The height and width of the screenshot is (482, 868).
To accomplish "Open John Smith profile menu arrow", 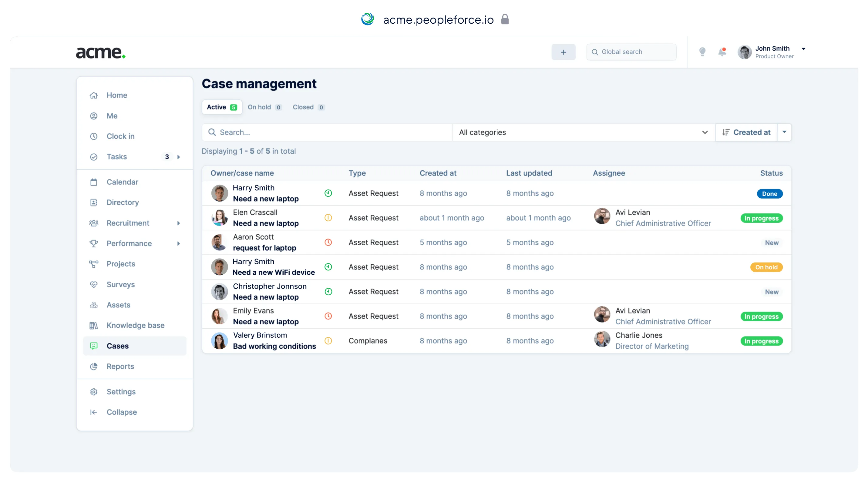I will point(803,49).
